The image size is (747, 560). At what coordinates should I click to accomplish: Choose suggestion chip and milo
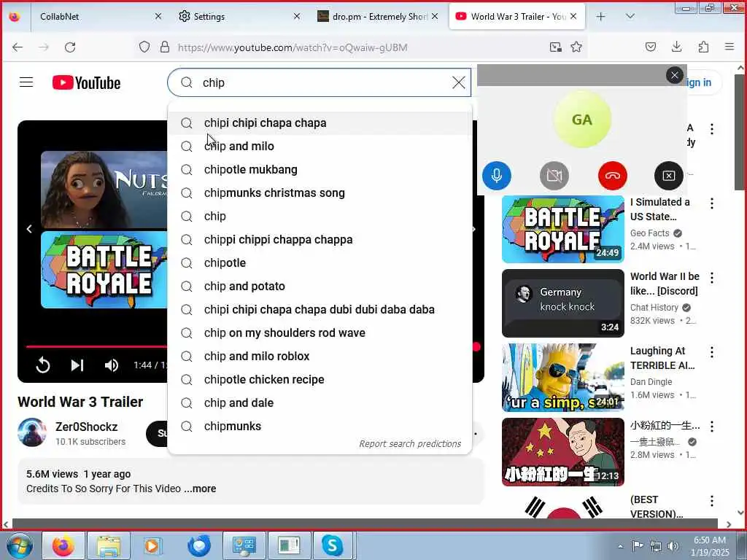pos(320,146)
